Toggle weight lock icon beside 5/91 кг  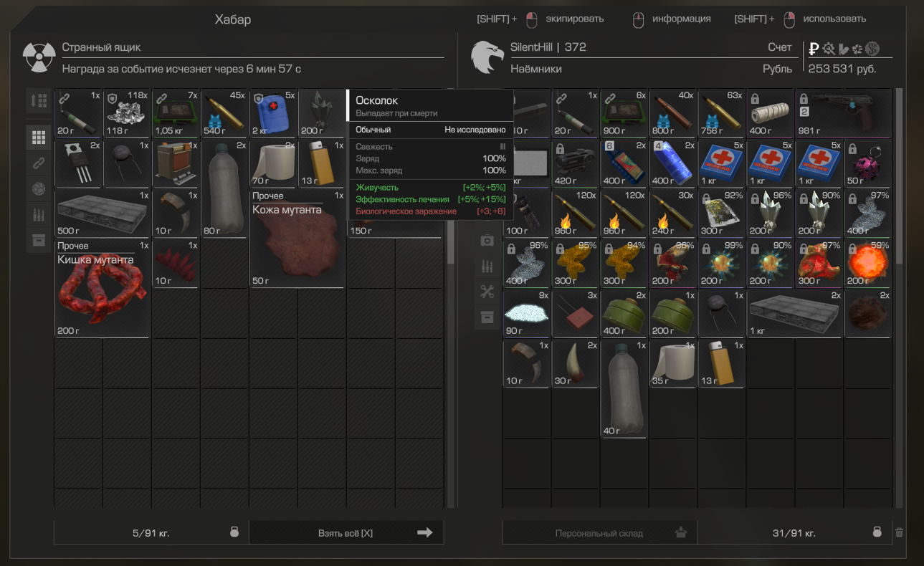tap(234, 532)
